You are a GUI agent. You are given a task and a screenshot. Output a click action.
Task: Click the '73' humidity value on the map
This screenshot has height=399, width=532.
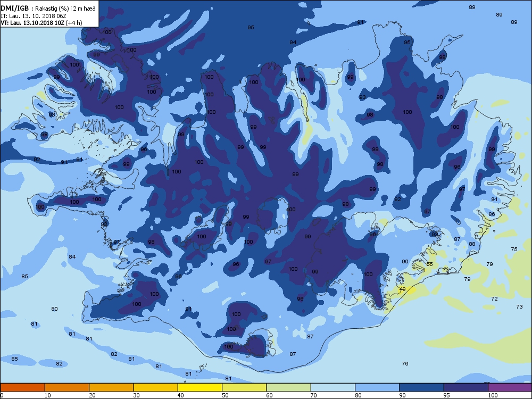(519, 307)
